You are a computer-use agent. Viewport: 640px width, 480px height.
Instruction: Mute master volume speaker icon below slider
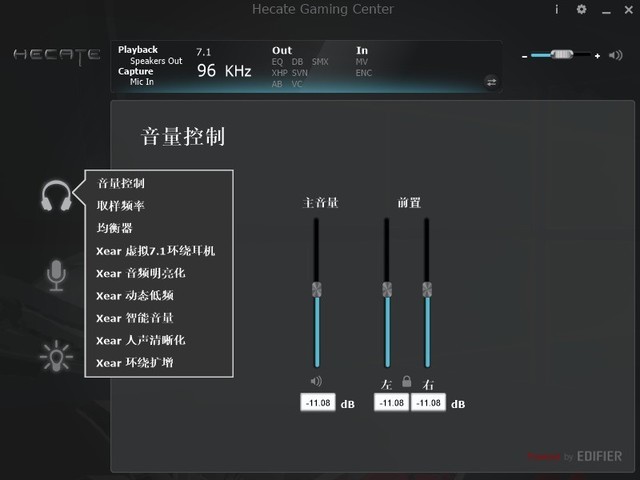tap(316, 381)
